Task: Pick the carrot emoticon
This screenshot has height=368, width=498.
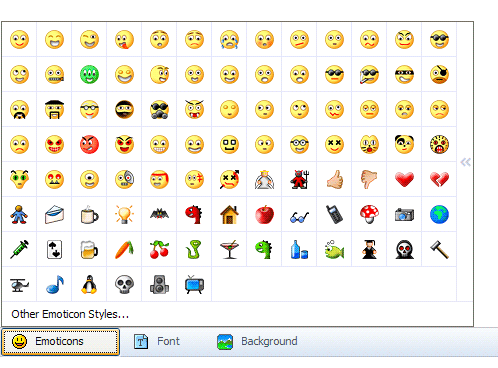Action: (124, 249)
